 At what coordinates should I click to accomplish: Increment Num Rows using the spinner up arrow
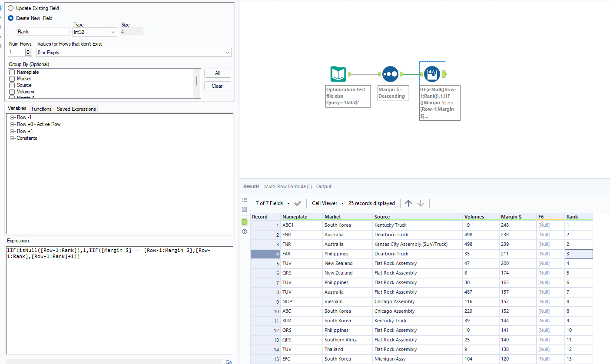point(27,50)
